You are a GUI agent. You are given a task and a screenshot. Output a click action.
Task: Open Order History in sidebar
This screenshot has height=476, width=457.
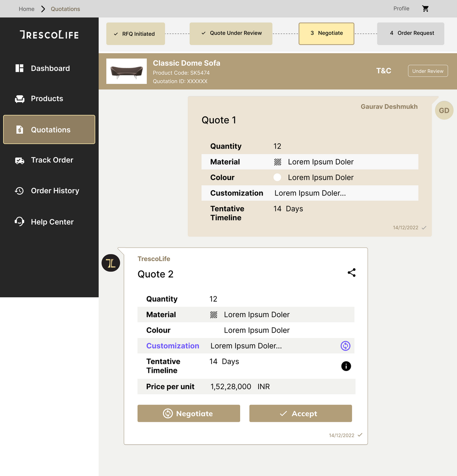tap(55, 191)
